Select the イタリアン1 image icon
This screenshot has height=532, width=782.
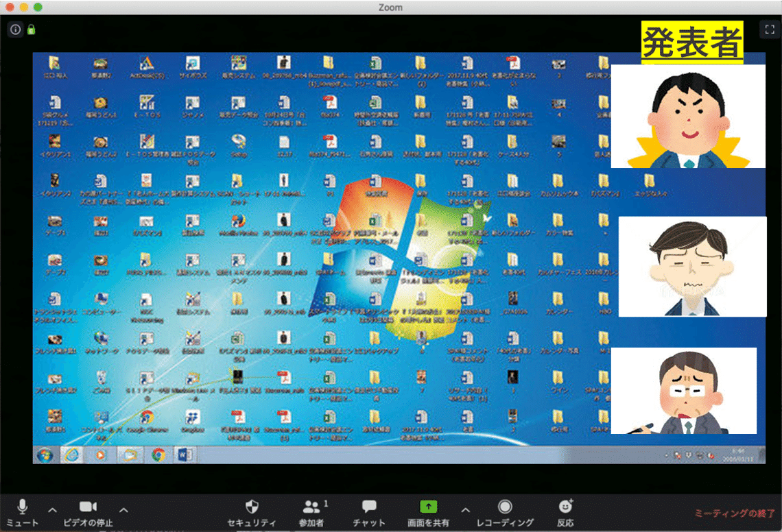55,146
